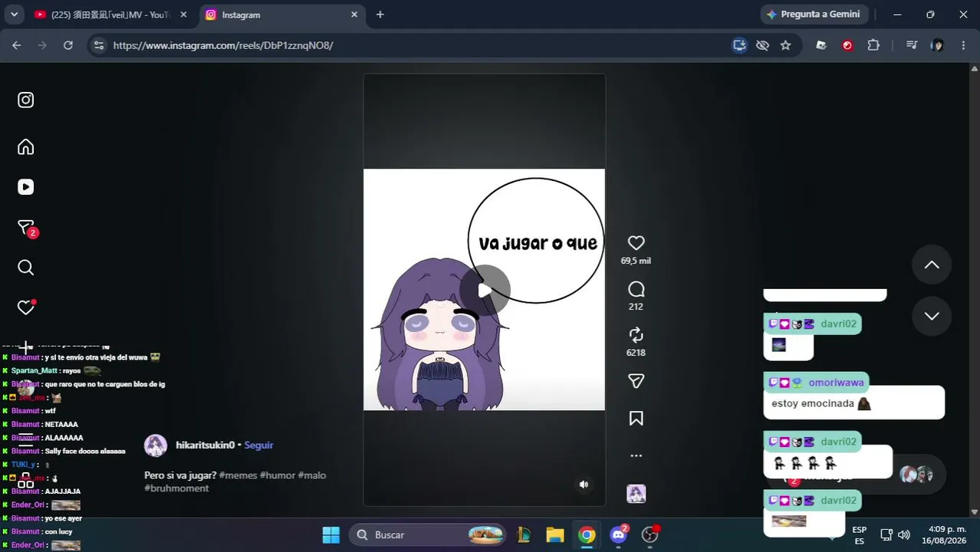980x552 pixels.
Task: Close the YouTube tab
Action: pyautogui.click(x=183, y=15)
